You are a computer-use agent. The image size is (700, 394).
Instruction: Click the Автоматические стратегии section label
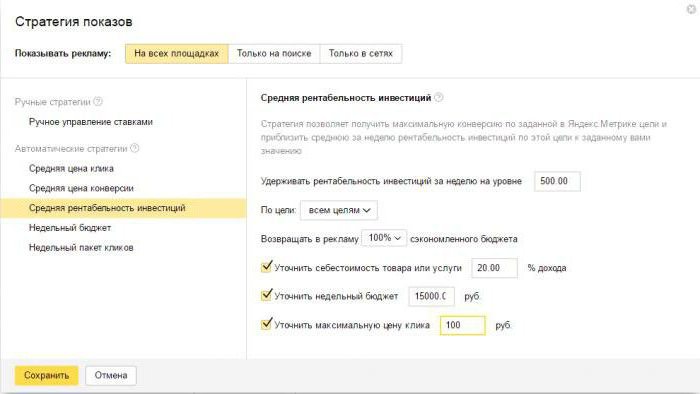(x=71, y=149)
